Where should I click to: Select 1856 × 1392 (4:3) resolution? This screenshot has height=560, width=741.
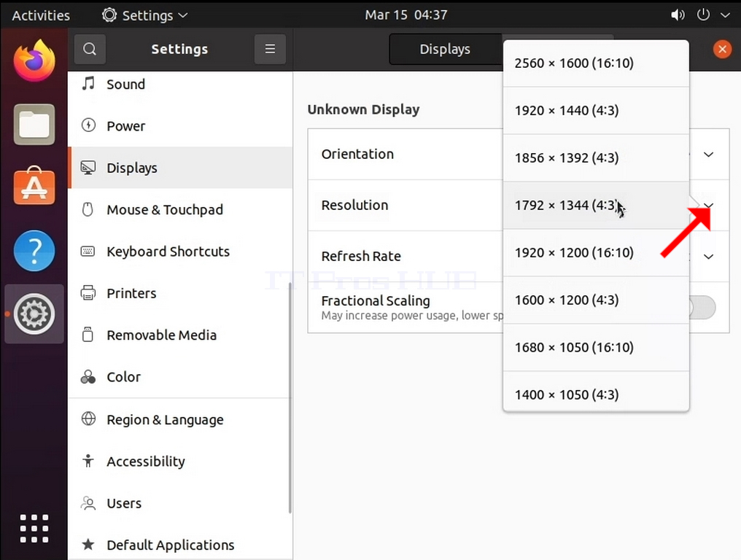click(596, 157)
